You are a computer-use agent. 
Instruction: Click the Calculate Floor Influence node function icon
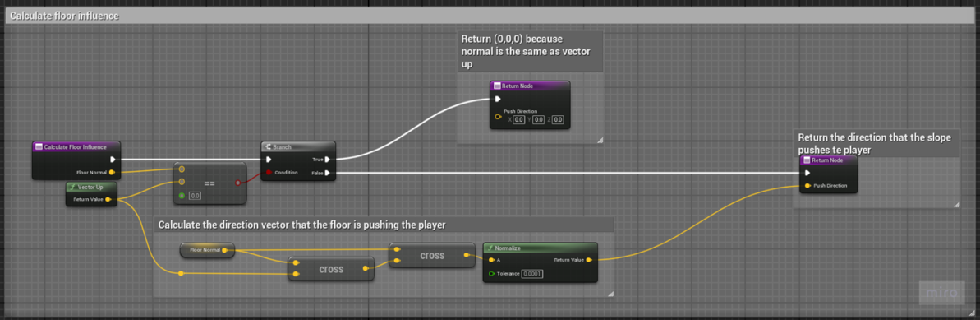click(39, 146)
